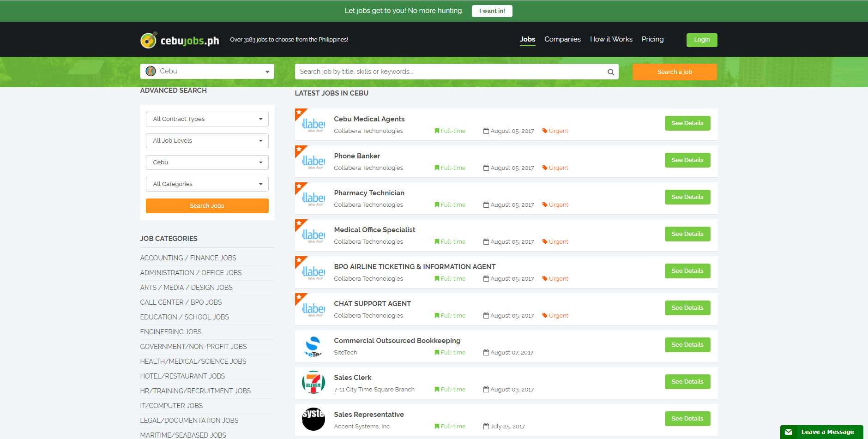
Task: Click the 7-Eleven logo beside Sales Clerk
Action: coord(313,382)
